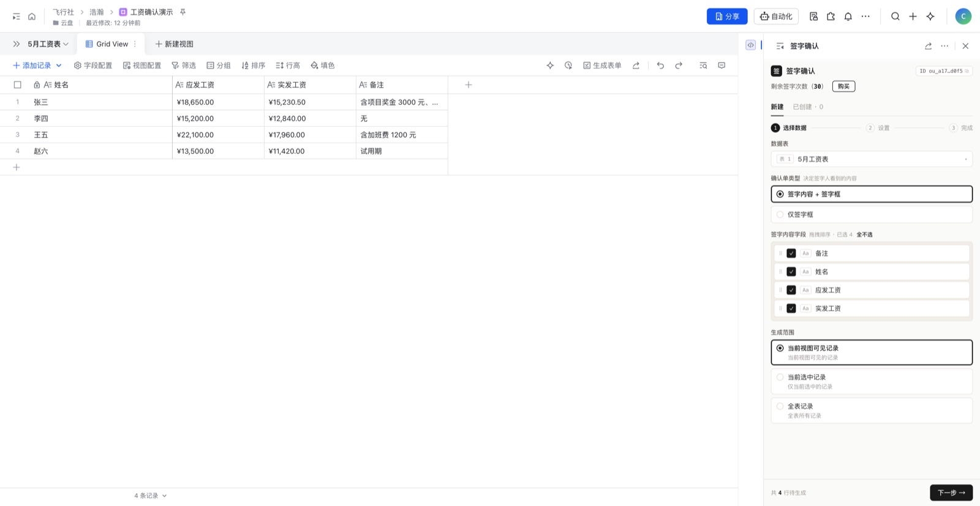This screenshot has height=506, width=980.
Task: Open Grid View tab options menu
Action: 135,44
